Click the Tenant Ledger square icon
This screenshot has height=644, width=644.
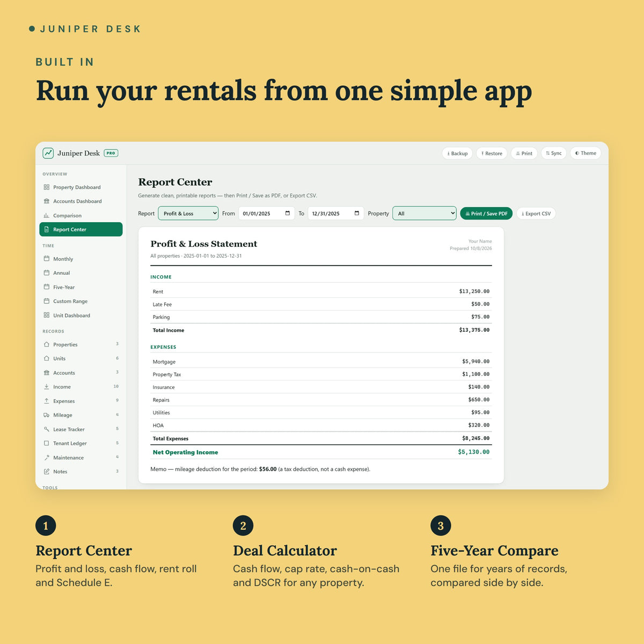[x=47, y=443]
